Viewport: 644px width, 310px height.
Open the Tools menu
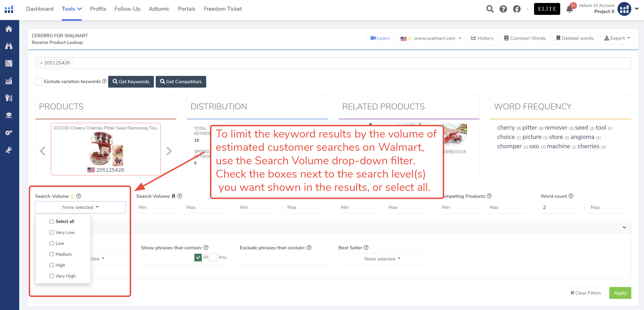click(x=71, y=9)
